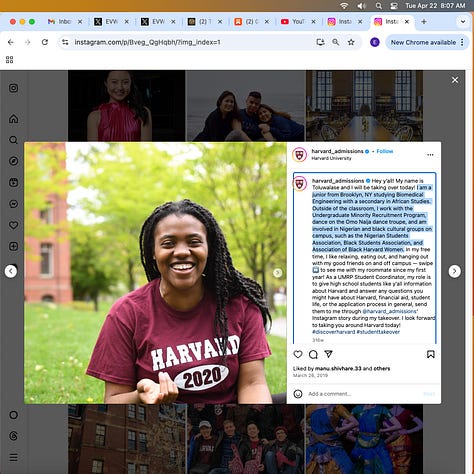Close the YouTube tab

[313, 22]
